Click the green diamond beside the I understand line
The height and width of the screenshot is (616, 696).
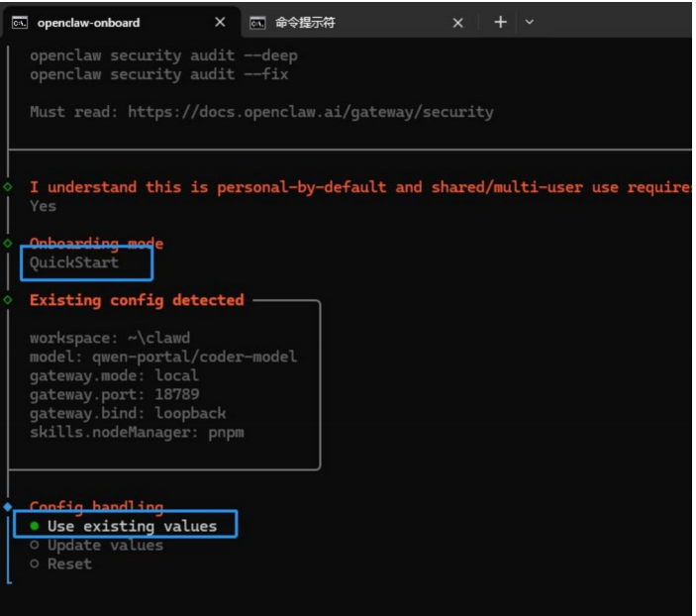8,186
